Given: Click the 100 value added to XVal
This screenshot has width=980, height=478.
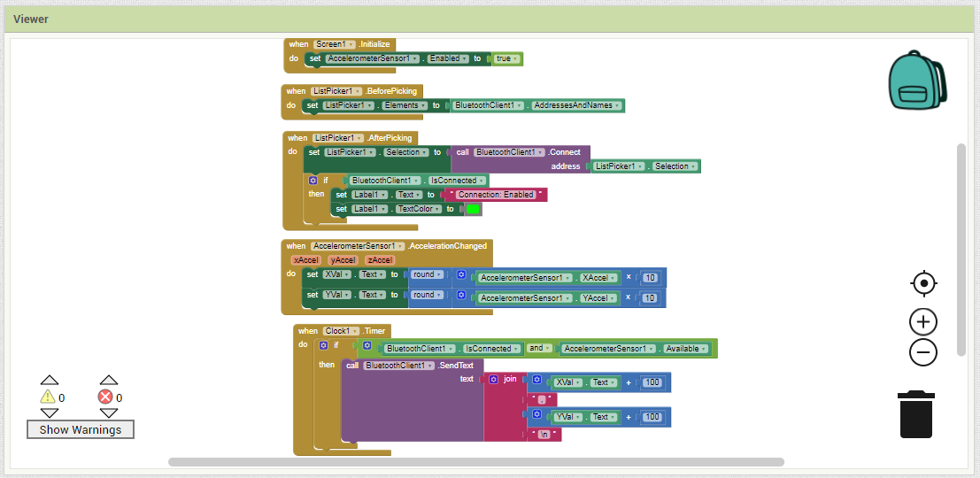Looking at the screenshot, I should point(652,382).
